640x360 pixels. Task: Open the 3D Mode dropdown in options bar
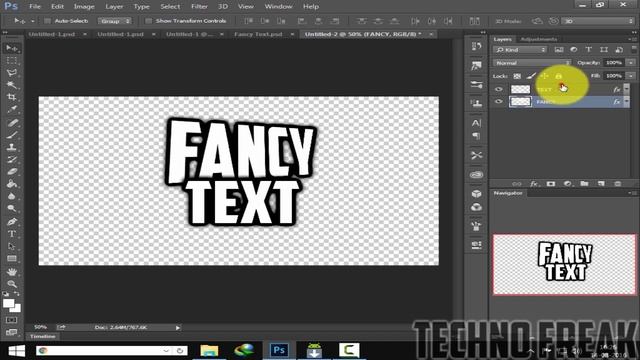(x=598, y=21)
